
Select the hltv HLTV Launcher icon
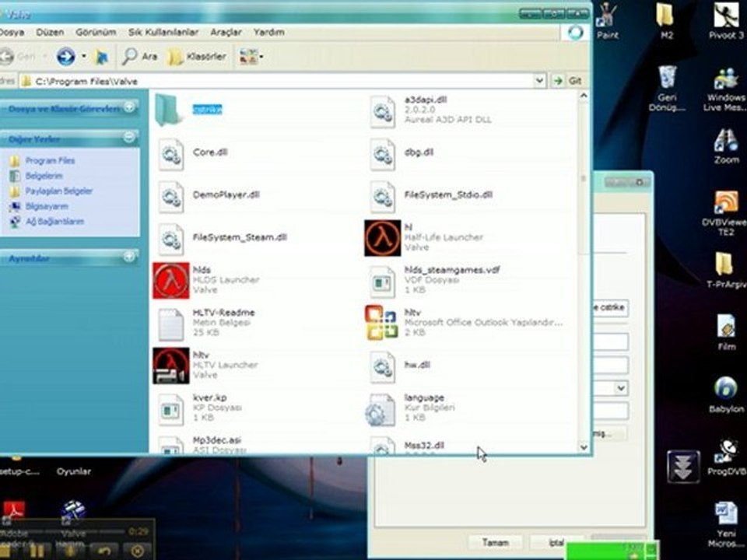pyautogui.click(x=171, y=366)
